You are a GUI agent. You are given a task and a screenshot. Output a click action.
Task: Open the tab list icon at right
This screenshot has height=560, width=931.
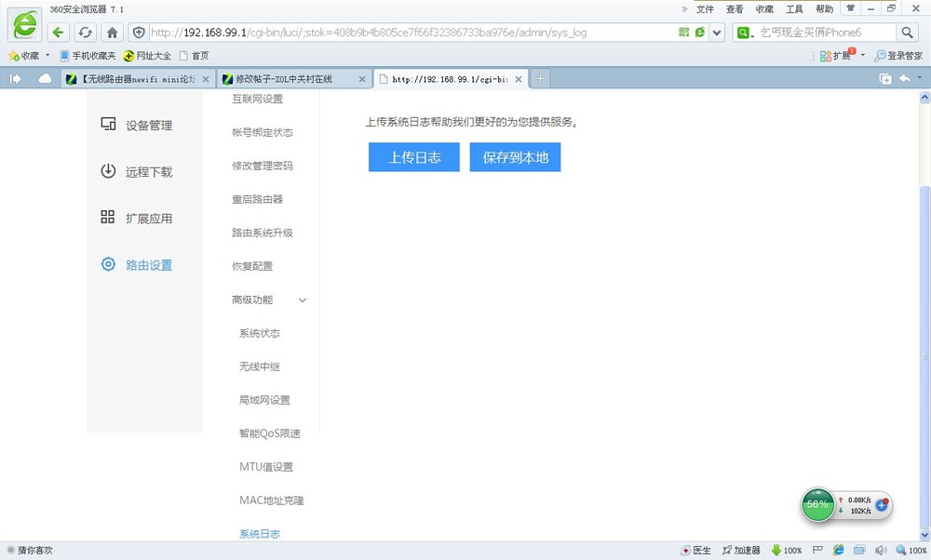click(x=885, y=79)
